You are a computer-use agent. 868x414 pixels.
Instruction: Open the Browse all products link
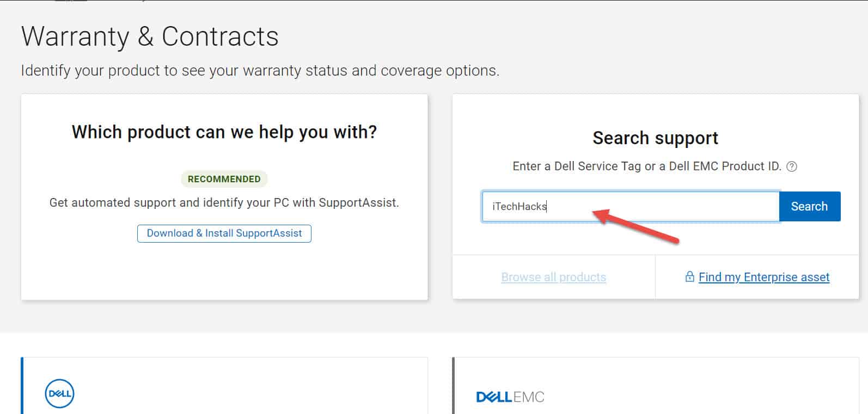pyautogui.click(x=553, y=277)
